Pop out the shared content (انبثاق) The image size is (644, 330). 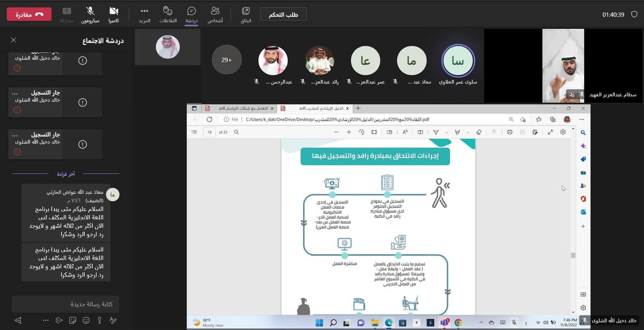point(246,14)
